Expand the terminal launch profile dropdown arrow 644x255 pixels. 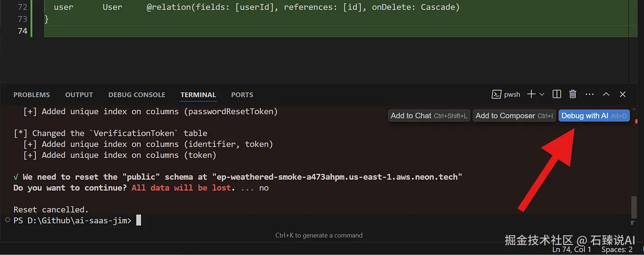(542, 94)
